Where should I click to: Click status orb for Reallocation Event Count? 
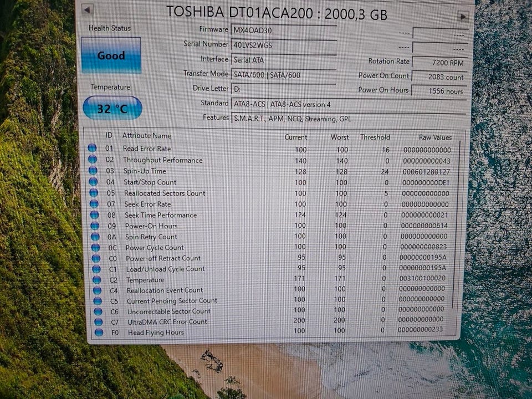coord(98,290)
